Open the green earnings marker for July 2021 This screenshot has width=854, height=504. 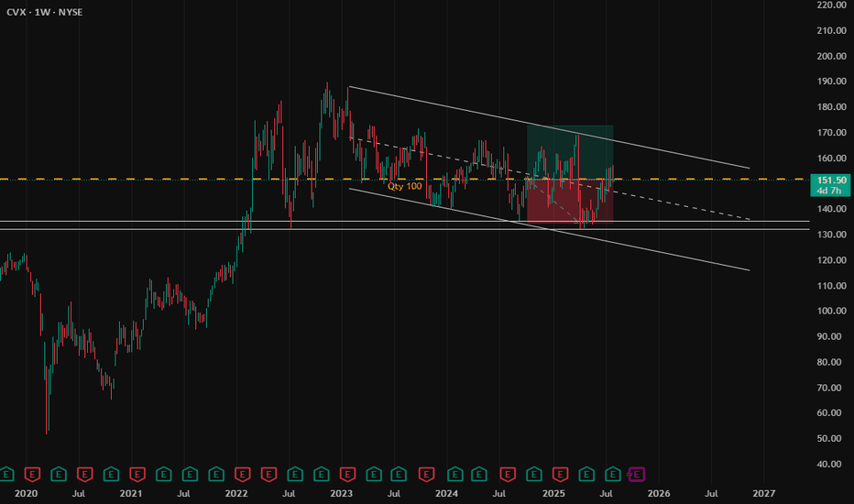(x=190, y=475)
